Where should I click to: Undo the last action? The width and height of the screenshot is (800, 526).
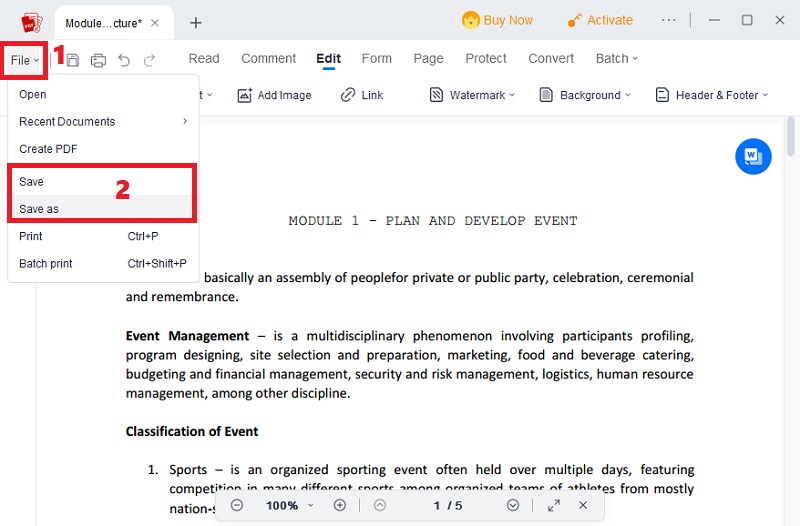coord(124,60)
